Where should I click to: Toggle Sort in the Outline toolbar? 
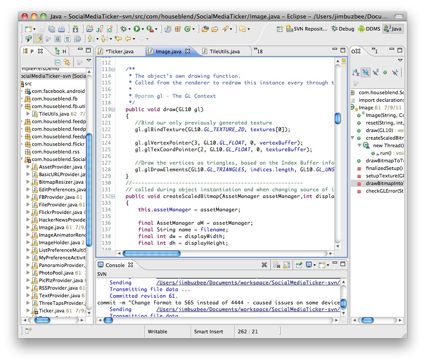point(356,72)
